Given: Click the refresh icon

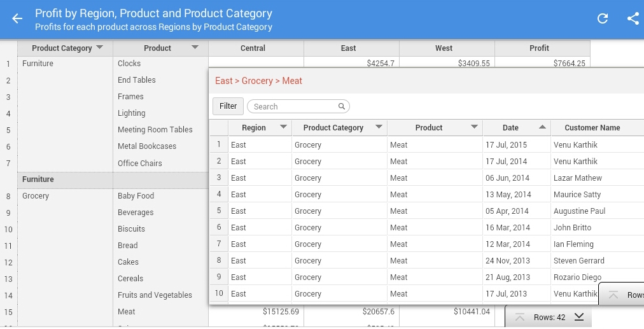Looking at the screenshot, I should point(602,18).
